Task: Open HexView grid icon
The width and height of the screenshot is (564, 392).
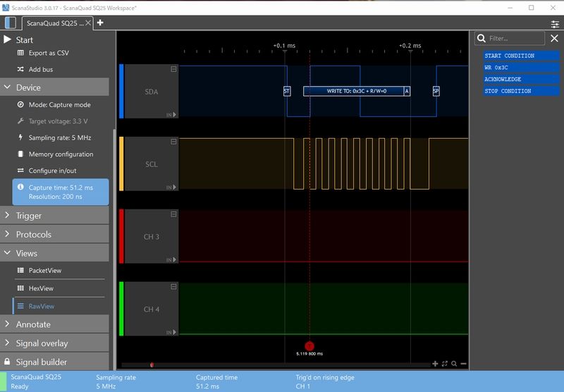Action: [21, 288]
